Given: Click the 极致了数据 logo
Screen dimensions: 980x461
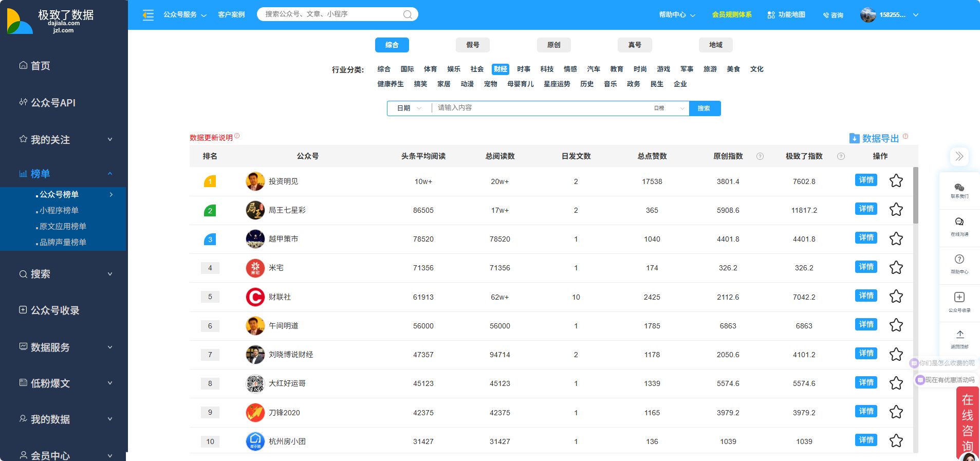Looking at the screenshot, I should (x=51, y=21).
